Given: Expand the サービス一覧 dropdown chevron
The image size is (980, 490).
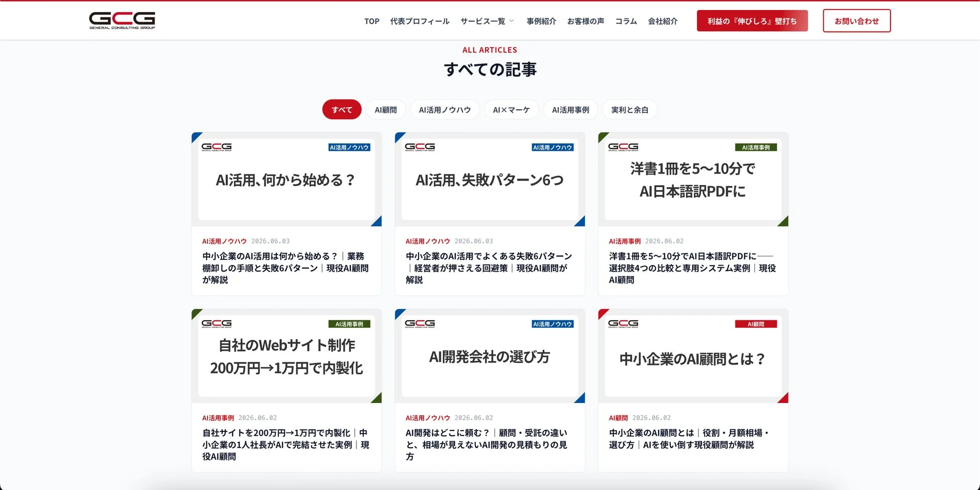Looking at the screenshot, I should 512,21.
